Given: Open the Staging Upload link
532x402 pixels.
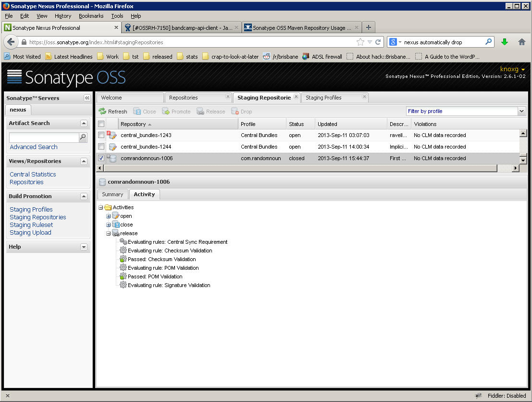Looking at the screenshot, I should pos(31,233).
